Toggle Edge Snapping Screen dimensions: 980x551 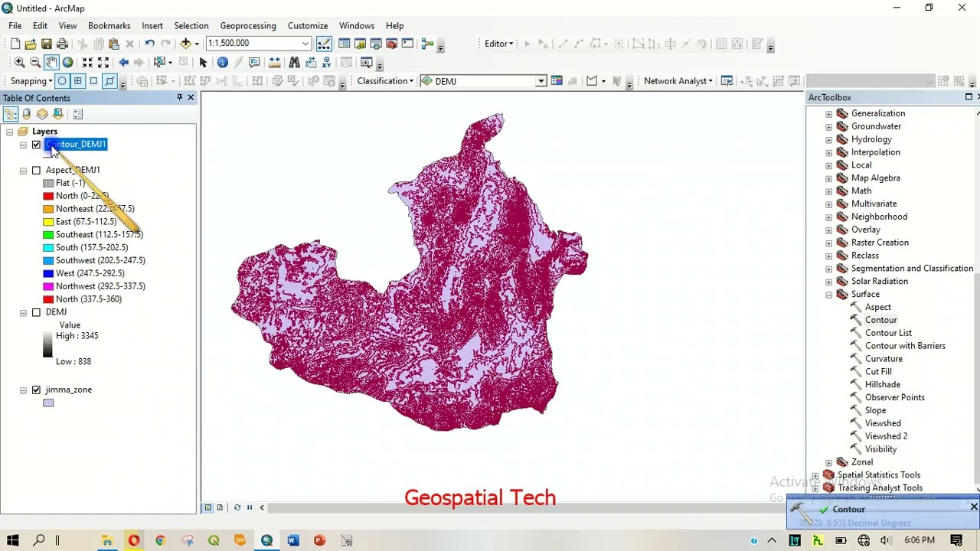(x=109, y=81)
